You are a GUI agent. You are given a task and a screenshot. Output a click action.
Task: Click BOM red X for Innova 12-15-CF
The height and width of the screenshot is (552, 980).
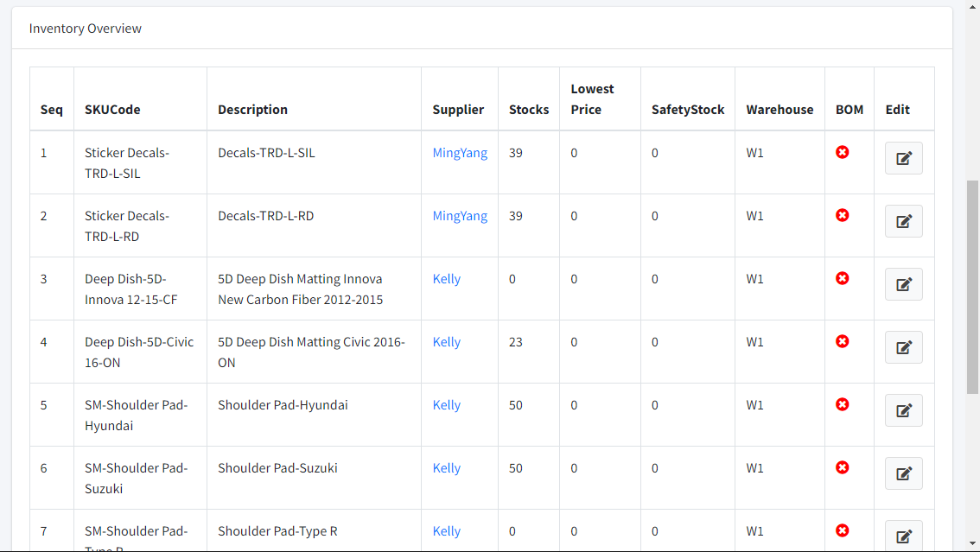point(843,278)
